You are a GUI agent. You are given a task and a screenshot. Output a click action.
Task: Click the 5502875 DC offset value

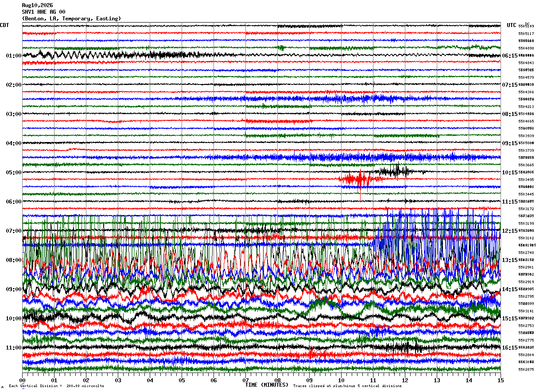pos(526,369)
